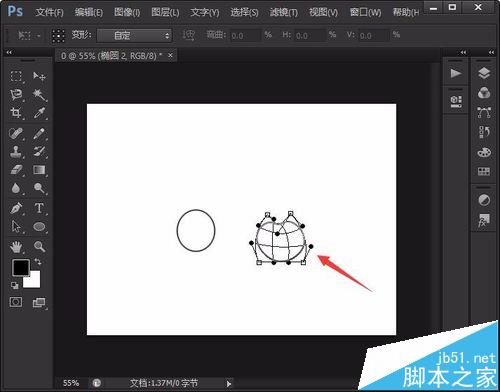Click the V distortion input field
The height and width of the screenshot is (392, 500).
(x=373, y=35)
